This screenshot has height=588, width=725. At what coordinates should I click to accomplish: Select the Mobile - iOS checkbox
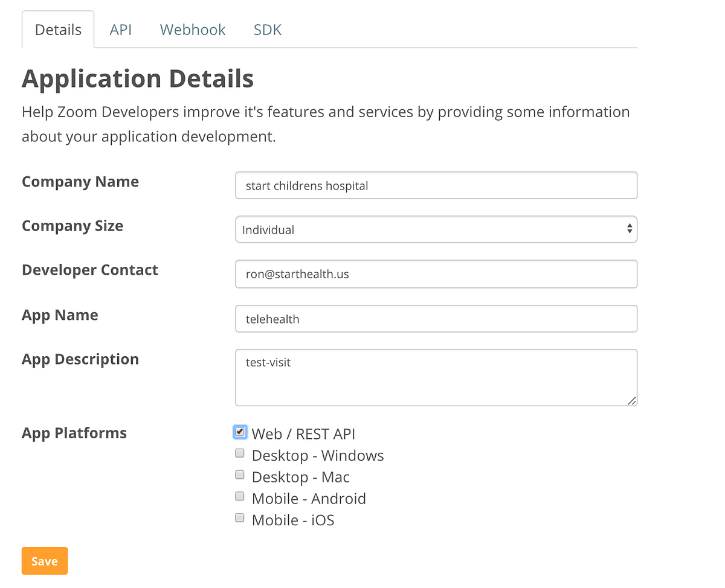240,517
